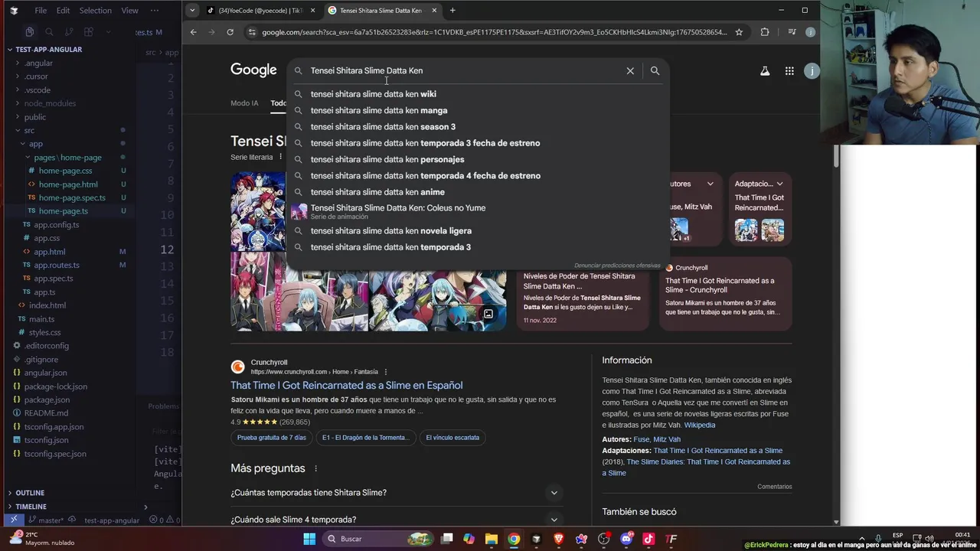This screenshot has width=980, height=551.
Task: Open the Chrome extensions puzzle icon
Action: (x=765, y=32)
